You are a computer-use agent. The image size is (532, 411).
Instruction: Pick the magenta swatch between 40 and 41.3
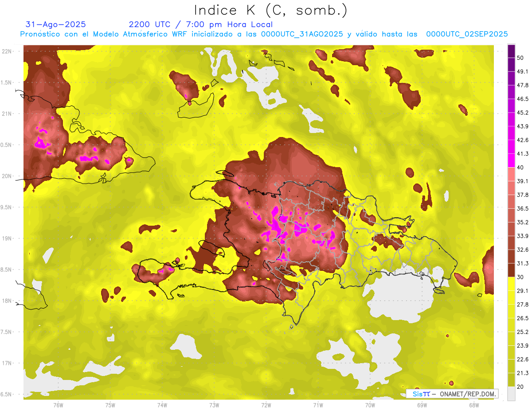click(511, 160)
